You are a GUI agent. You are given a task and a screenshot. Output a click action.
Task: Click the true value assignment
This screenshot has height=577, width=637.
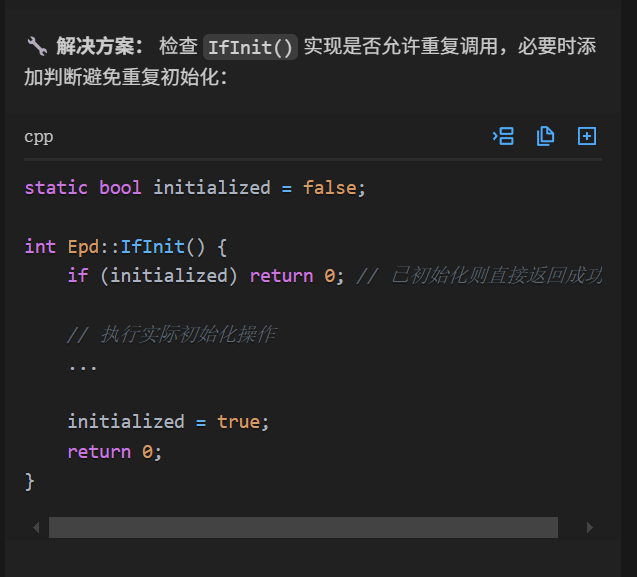pyautogui.click(x=238, y=422)
